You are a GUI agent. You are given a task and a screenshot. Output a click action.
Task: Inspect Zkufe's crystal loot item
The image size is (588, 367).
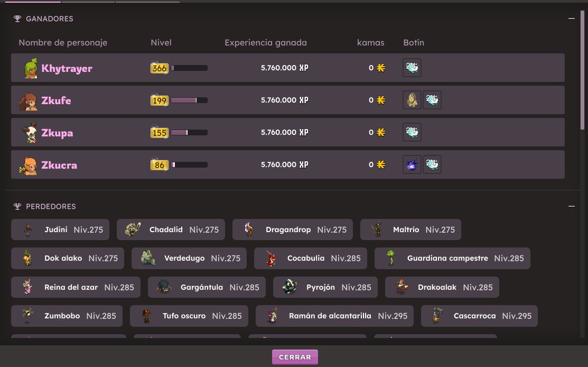432,100
